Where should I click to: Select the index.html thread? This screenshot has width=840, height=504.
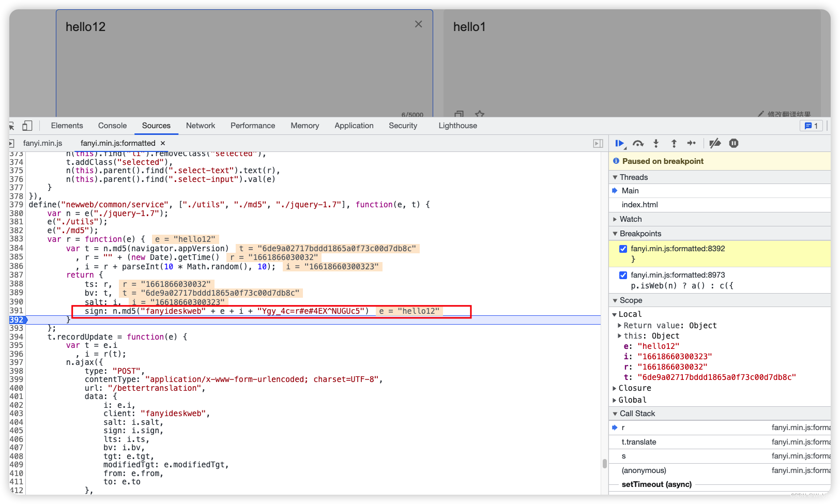(x=720, y=205)
